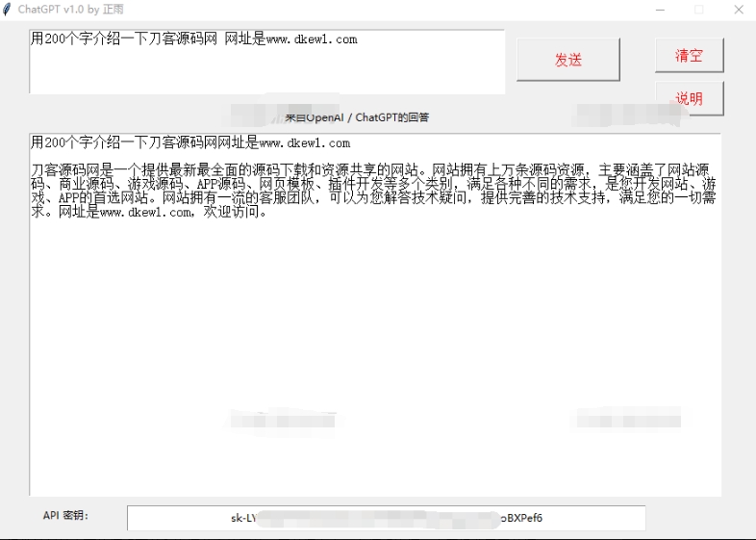Screen dimensions: 756x540
Task: Click the '来自OpenAI / ChatGPT的回答' label
Action: pos(357,117)
